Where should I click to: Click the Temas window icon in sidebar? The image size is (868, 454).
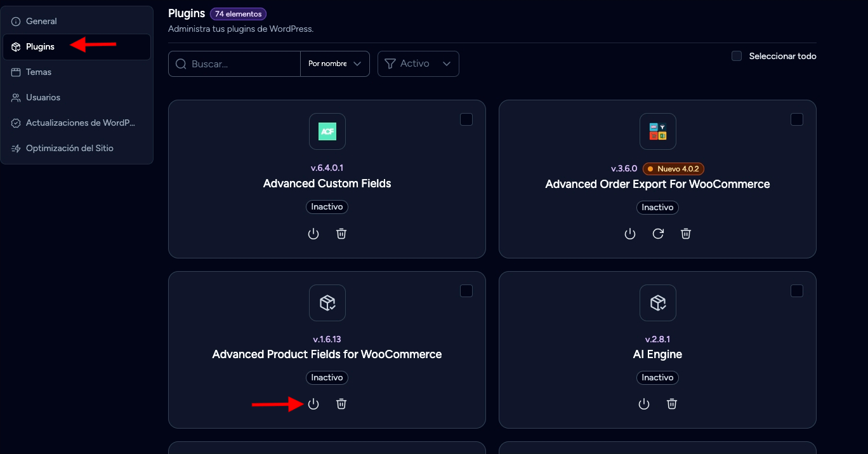(16, 72)
